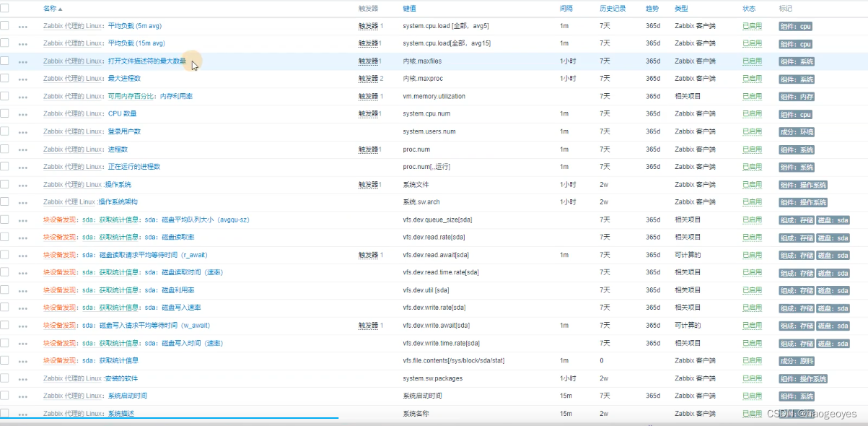Click the key text system.sw.packages

point(433,378)
